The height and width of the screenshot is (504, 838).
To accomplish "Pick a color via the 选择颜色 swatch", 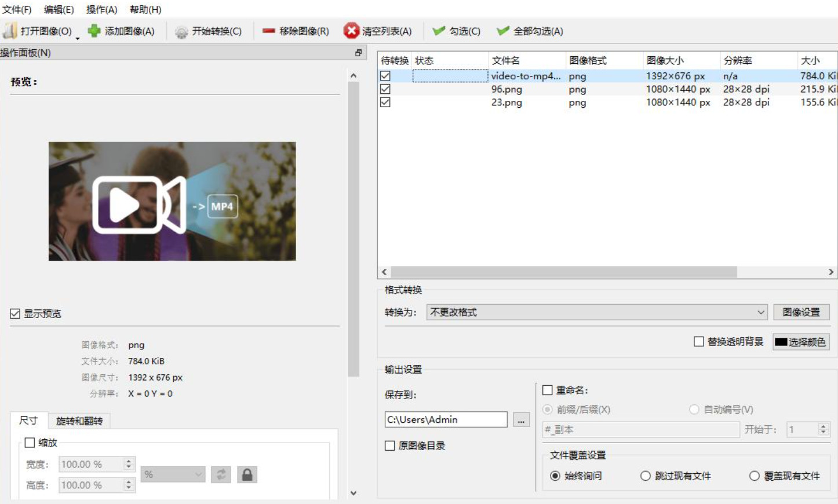I will (x=801, y=342).
